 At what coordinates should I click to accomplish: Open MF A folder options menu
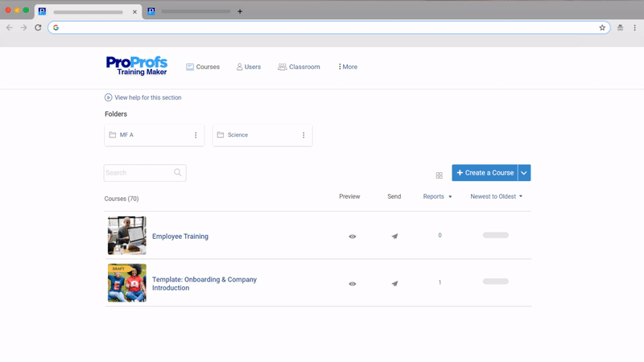(x=196, y=135)
